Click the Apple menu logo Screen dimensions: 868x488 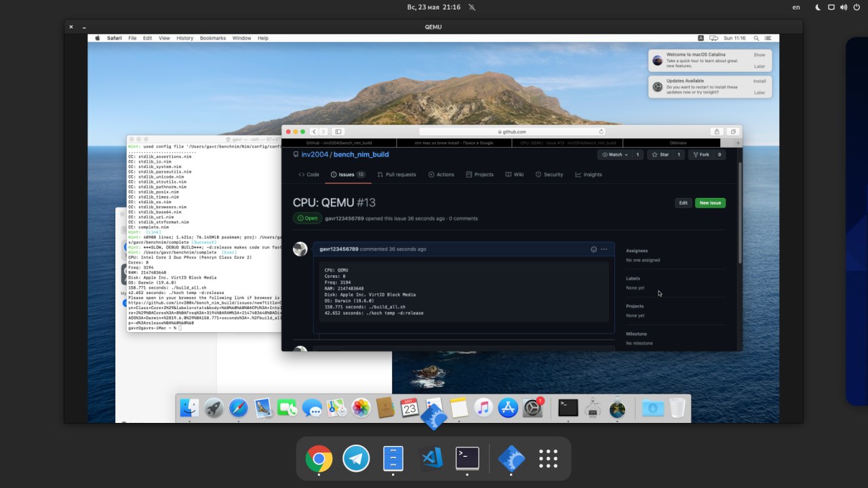pyautogui.click(x=98, y=38)
